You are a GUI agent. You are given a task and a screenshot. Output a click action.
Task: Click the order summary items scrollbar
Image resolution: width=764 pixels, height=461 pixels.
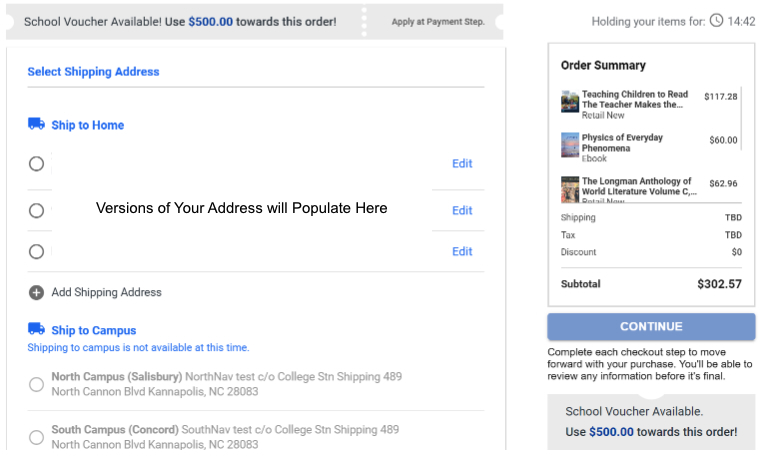741,119
